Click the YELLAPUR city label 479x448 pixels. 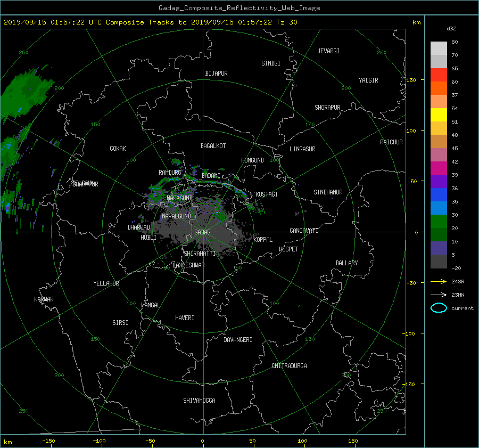[x=106, y=283]
